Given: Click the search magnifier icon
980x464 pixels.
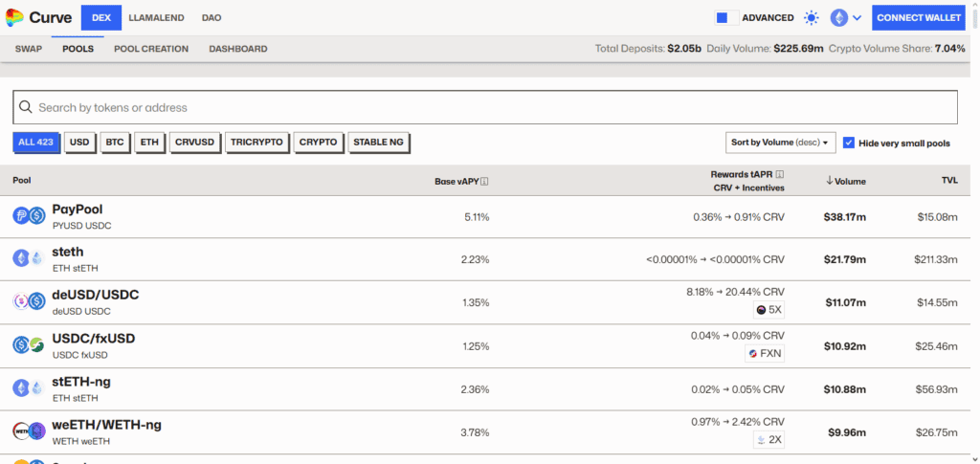Looking at the screenshot, I should point(26,107).
